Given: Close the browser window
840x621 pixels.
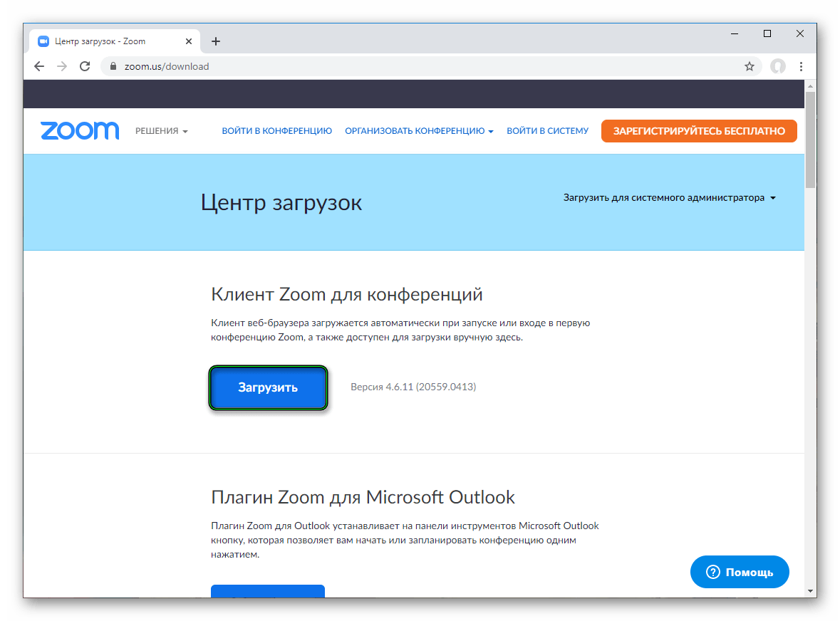Looking at the screenshot, I should tap(800, 33).
